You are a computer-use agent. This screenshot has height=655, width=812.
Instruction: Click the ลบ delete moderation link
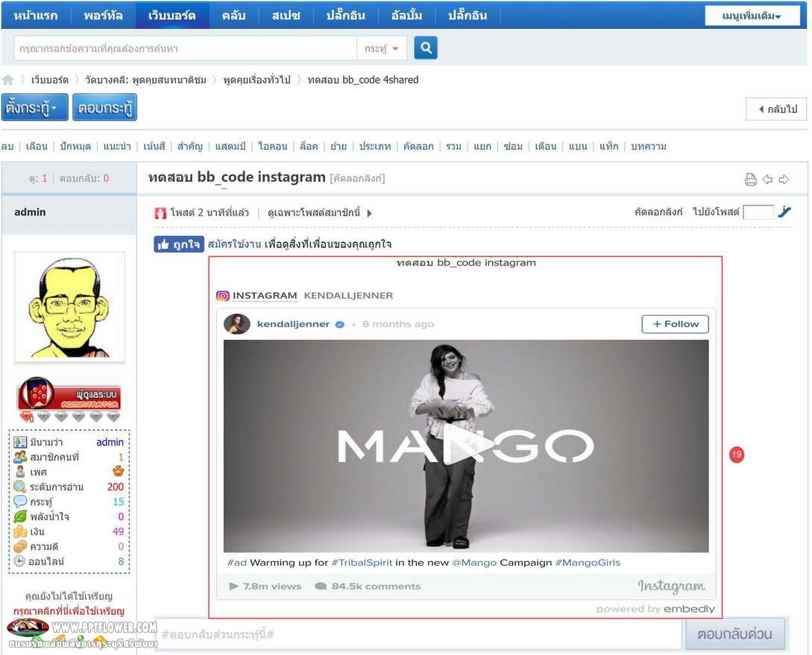click(7, 146)
